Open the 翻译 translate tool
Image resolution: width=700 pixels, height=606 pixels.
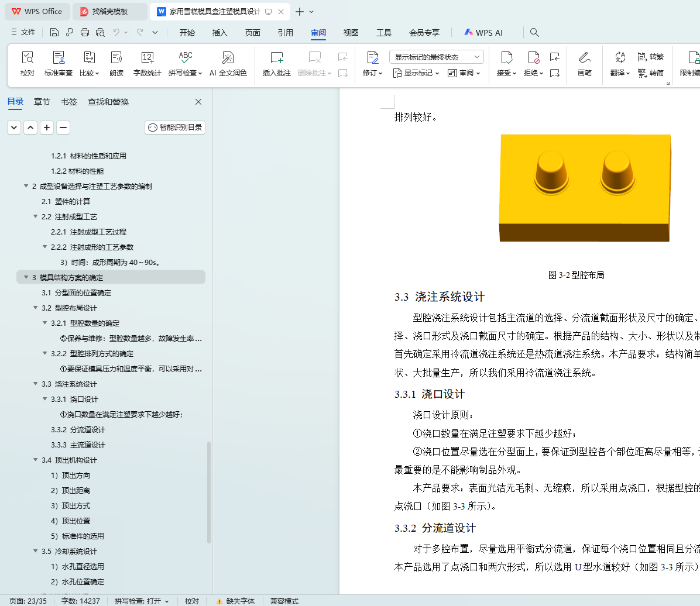(620, 63)
